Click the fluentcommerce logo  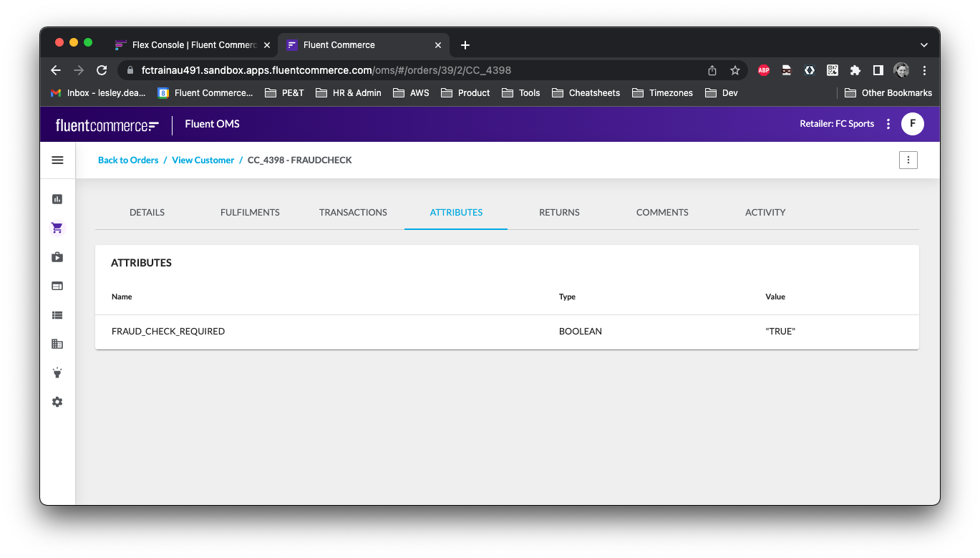pos(107,125)
